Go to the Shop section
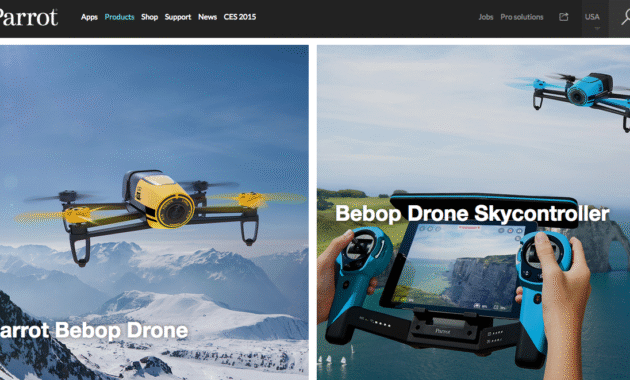 [149, 17]
